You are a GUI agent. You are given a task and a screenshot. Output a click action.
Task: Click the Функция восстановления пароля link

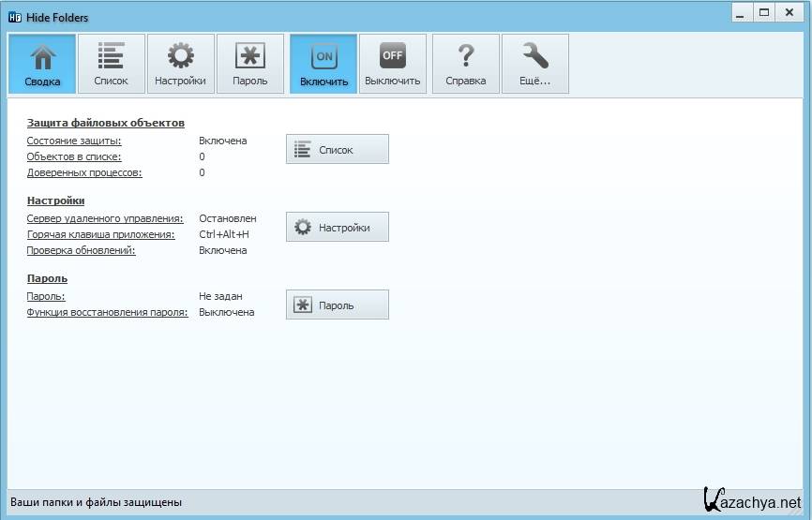107,312
